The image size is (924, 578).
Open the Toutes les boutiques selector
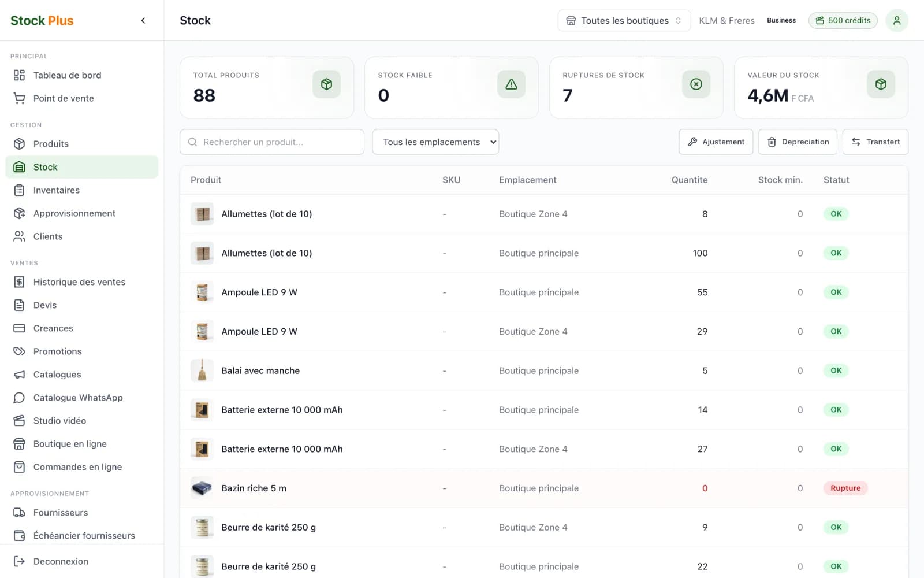(624, 21)
